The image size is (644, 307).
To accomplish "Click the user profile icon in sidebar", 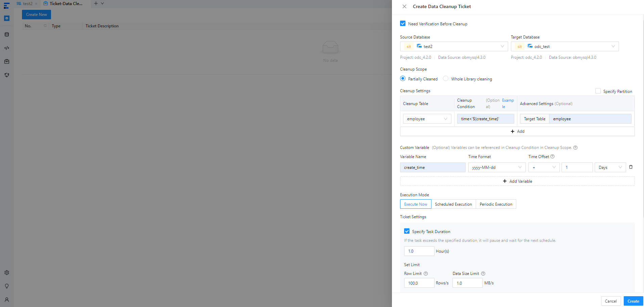I will 7,300.
